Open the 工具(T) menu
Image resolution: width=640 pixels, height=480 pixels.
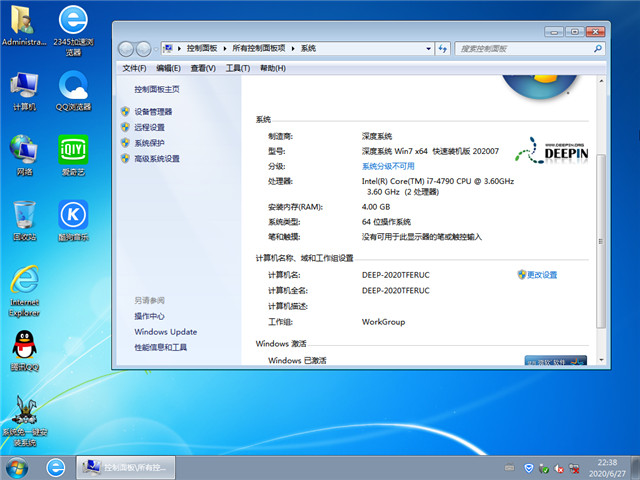[x=238, y=68]
